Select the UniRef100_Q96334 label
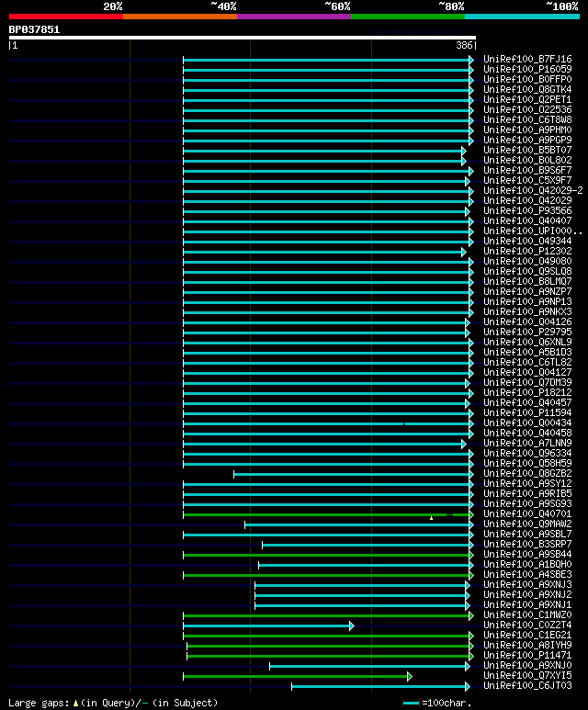 (x=527, y=453)
